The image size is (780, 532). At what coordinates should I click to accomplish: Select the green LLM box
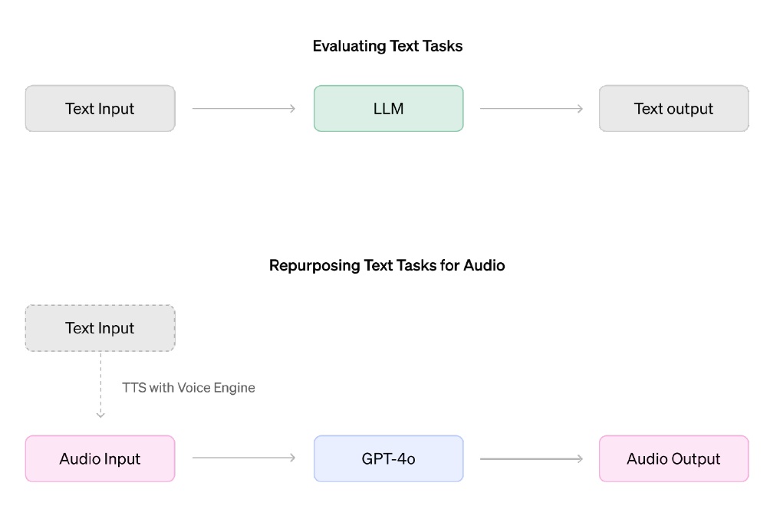[388, 109]
